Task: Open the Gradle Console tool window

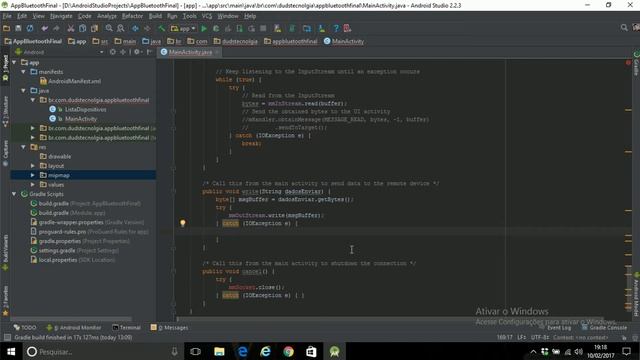Action: tap(604, 327)
